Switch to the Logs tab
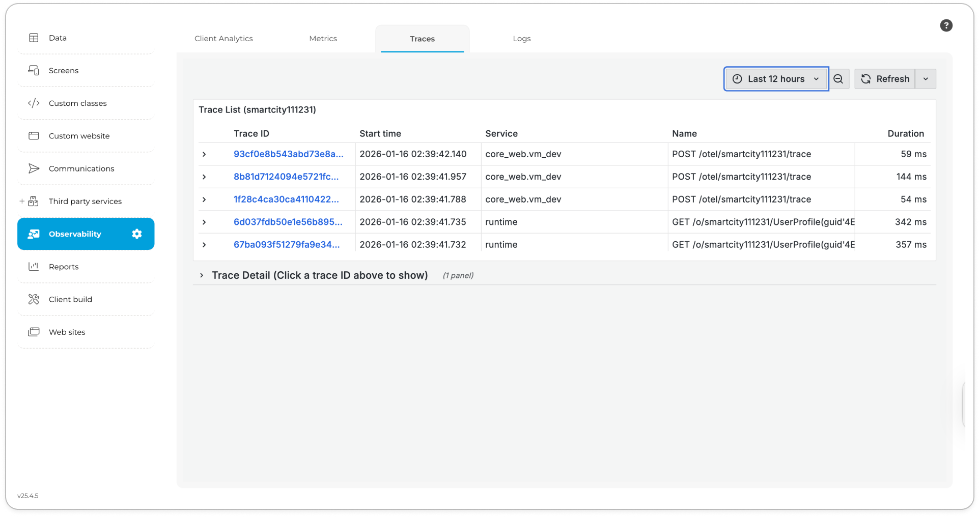 click(x=521, y=39)
